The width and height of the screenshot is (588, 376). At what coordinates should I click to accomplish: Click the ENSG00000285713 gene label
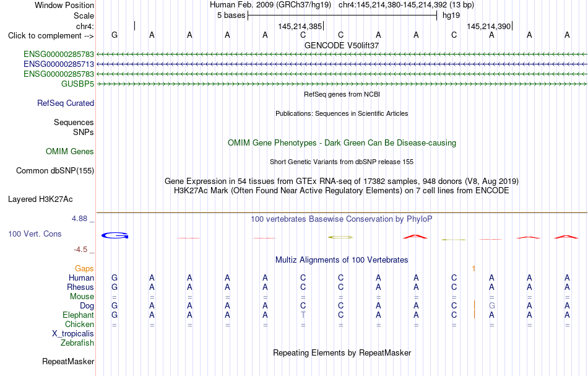(59, 64)
